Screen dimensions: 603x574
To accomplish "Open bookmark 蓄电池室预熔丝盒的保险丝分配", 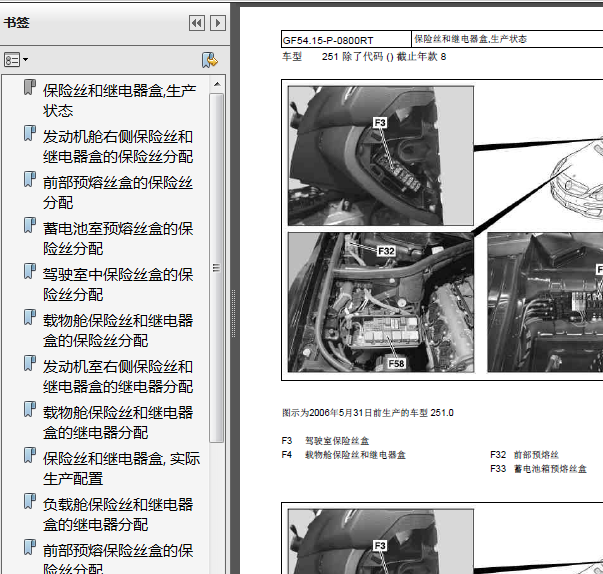I will click(118, 238).
